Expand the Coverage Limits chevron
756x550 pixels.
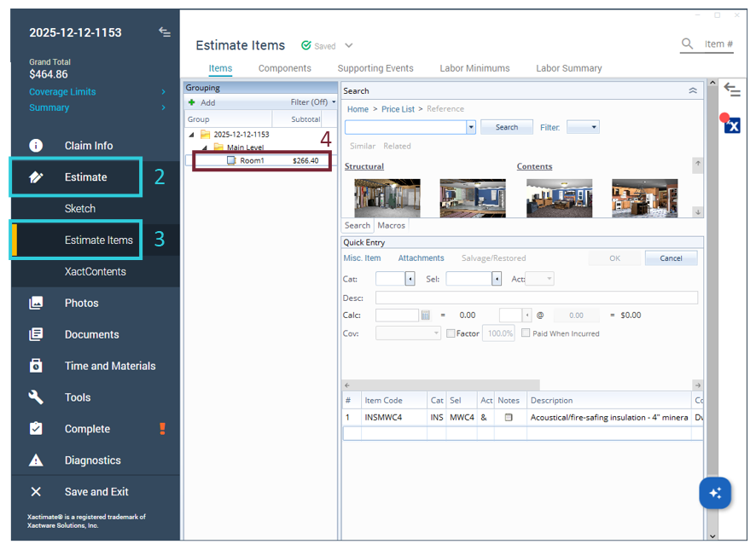click(x=164, y=92)
